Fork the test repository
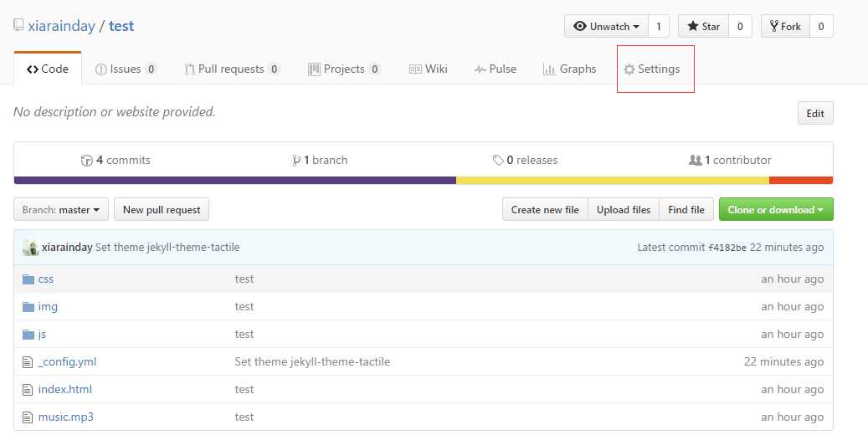868x435 pixels. 785,26
